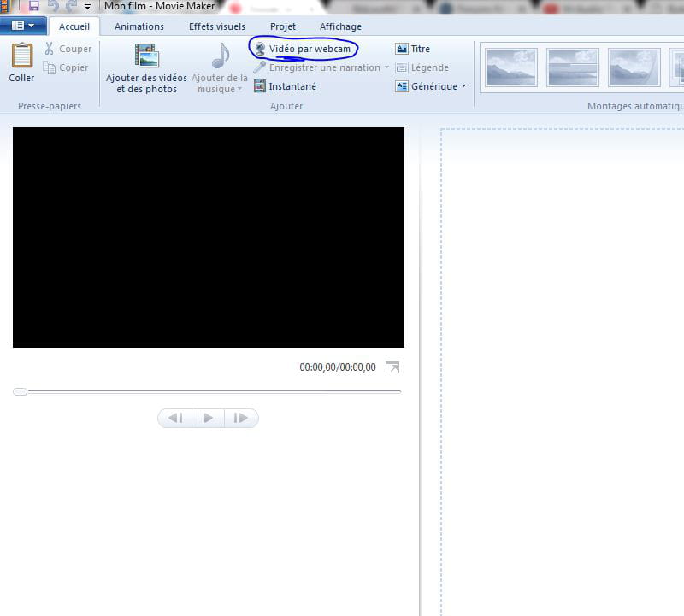
Task: Click the Générique credits icon
Action: pyautogui.click(x=401, y=86)
